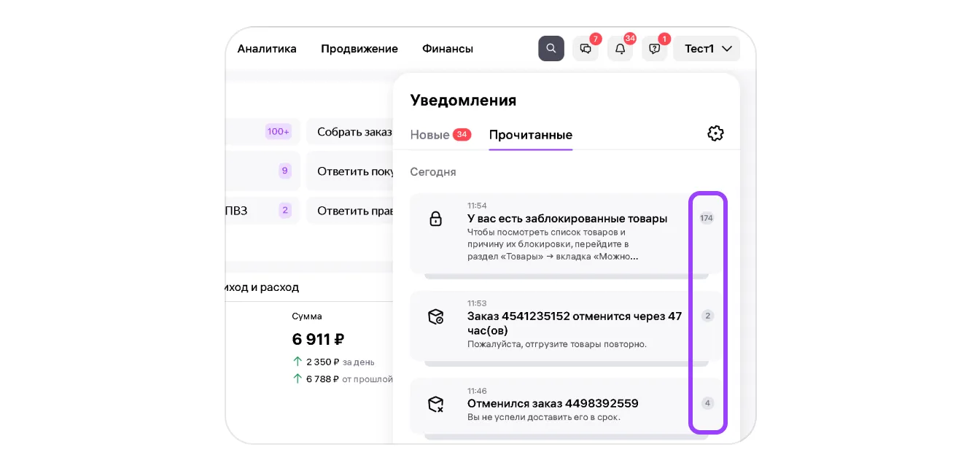This screenshot has height=471, width=980.
Task: Expand grouped notifications count 174
Action: [x=707, y=218]
